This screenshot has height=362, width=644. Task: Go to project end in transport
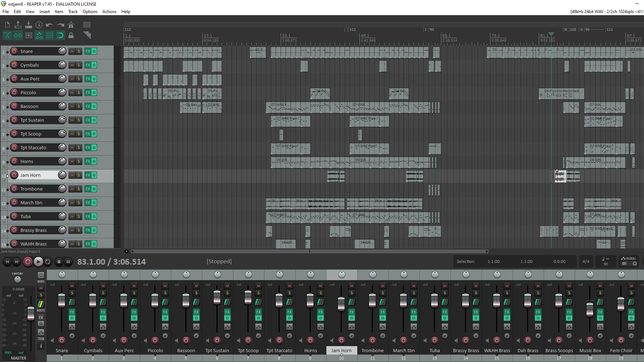tap(16, 262)
